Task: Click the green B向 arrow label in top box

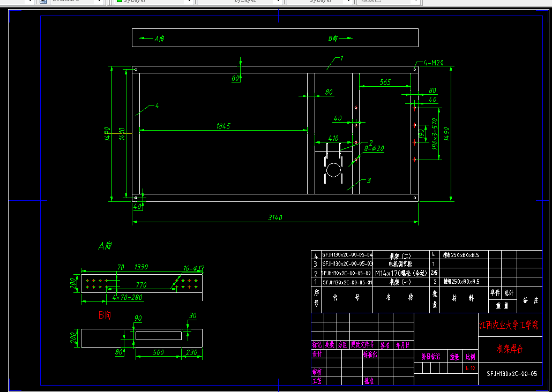Action: click(333, 39)
